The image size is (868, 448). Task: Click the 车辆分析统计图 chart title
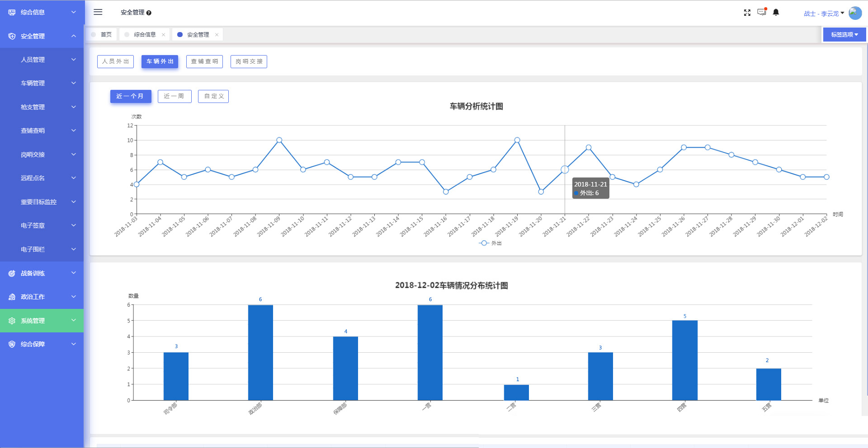click(476, 106)
